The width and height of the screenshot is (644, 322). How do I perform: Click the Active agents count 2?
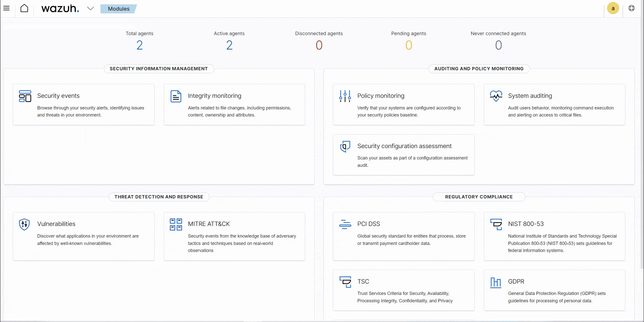(229, 45)
